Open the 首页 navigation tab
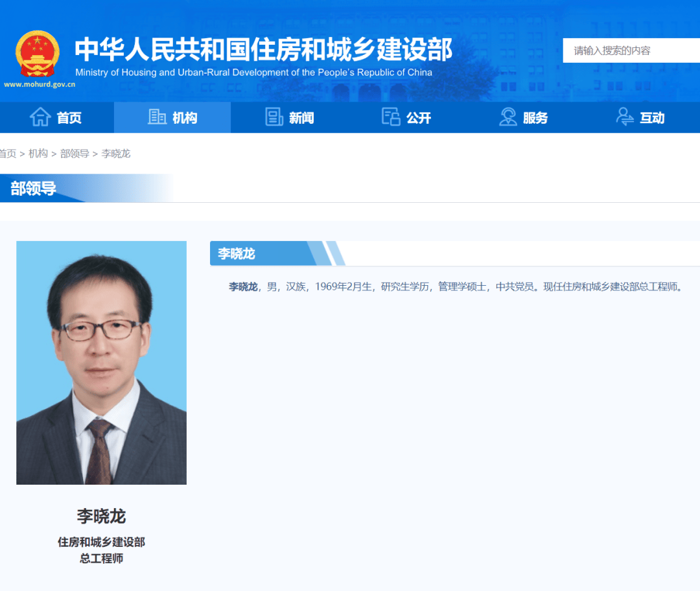 57,117
